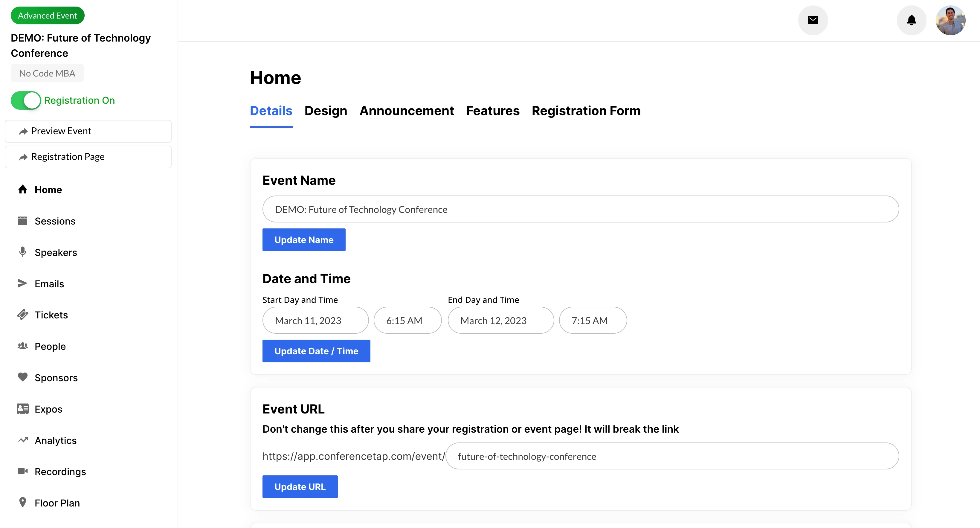Open the Features tab
This screenshot has width=980, height=528.
pyautogui.click(x=493, y=111)
